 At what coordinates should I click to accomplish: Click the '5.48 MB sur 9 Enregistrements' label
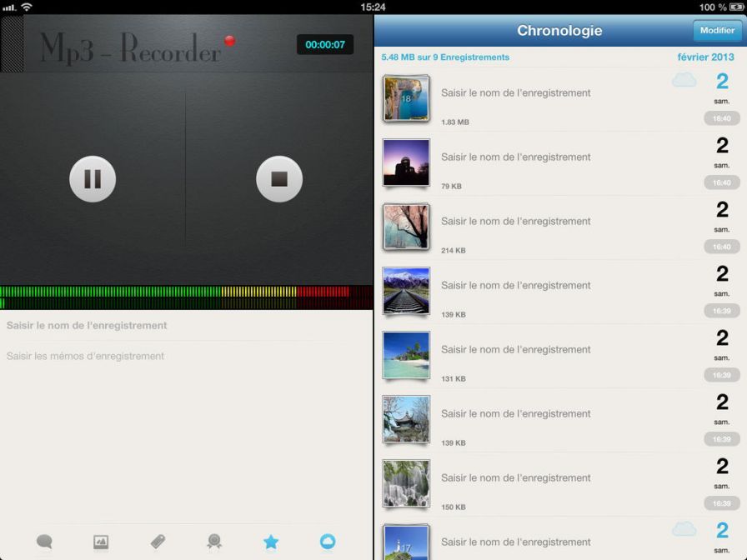446,57
